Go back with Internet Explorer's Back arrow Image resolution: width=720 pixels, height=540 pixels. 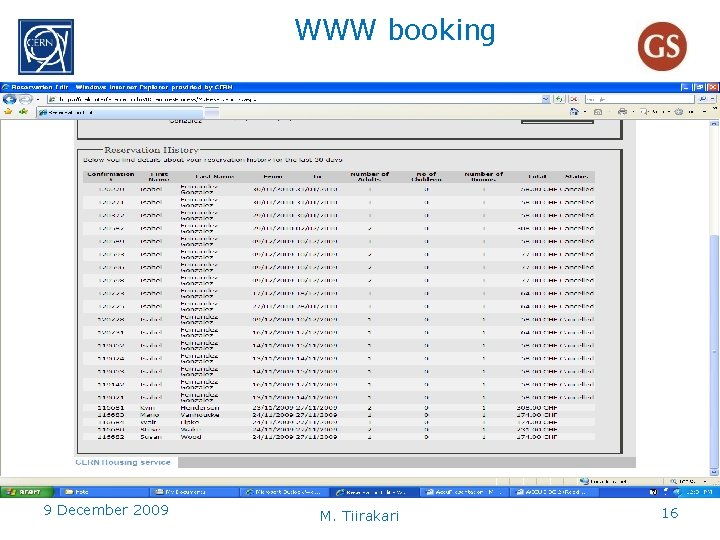pos(9,99)
